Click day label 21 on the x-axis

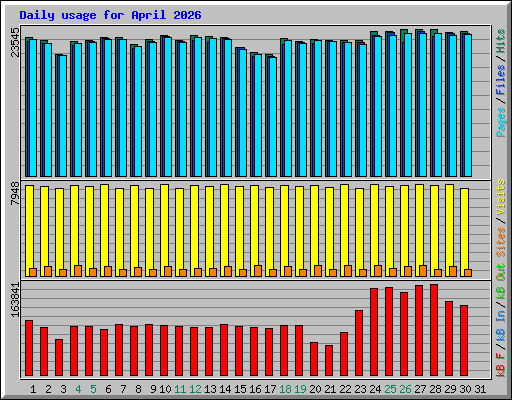[x=330, y=389]
